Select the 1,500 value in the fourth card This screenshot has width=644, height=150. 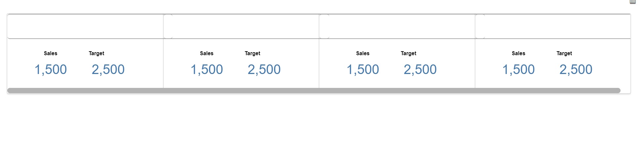click(x=518, y=69)
